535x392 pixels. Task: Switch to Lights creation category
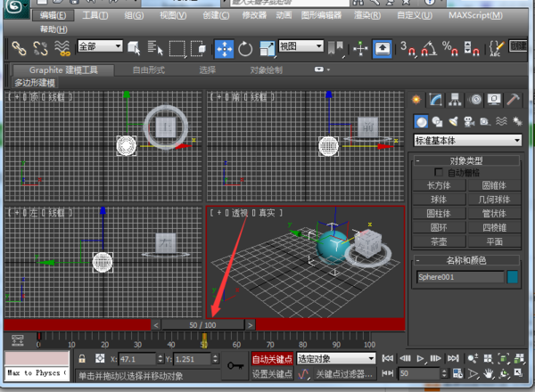point(454,121)
